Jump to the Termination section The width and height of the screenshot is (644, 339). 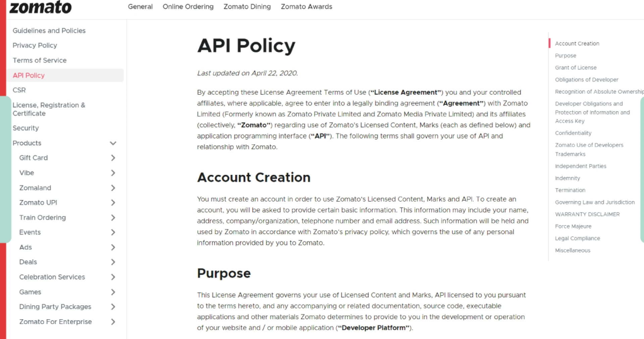[x=570, y=190]
